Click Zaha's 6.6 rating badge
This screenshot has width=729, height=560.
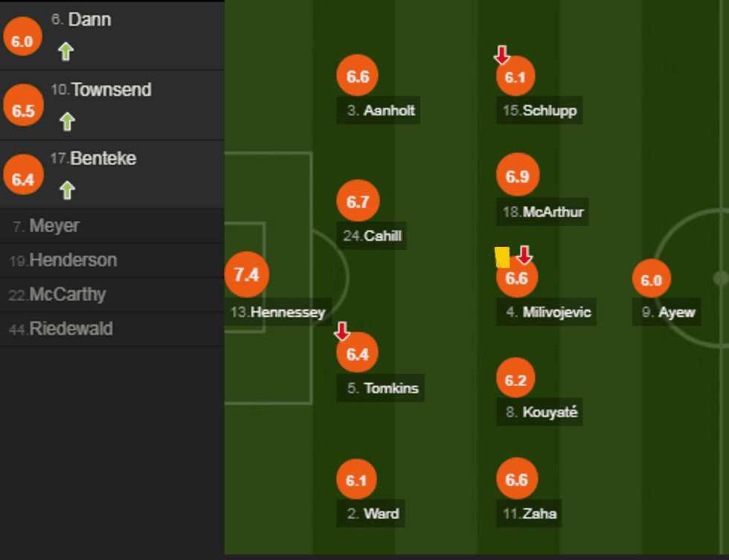point(517,480)
